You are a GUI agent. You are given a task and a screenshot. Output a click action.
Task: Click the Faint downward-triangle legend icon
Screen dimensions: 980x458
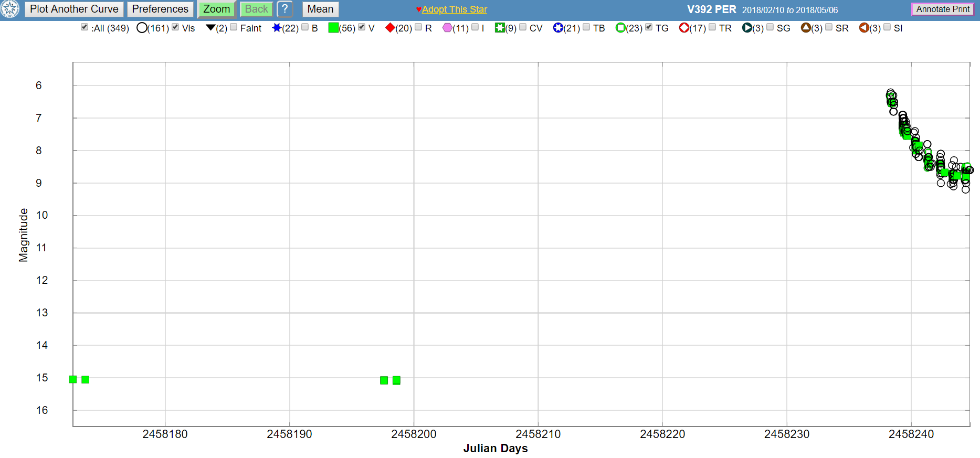(x=210, y=27)
